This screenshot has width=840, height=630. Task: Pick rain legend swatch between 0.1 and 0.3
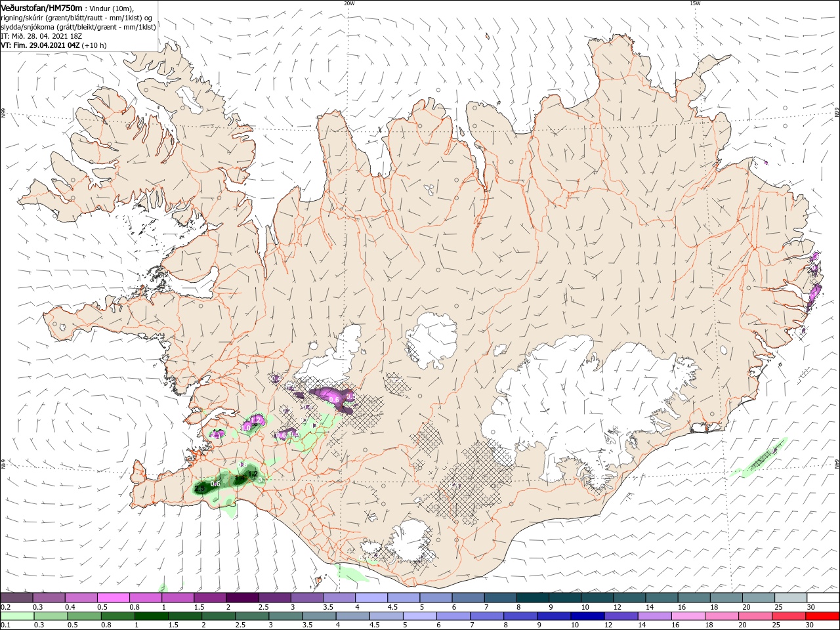[16, 616]
